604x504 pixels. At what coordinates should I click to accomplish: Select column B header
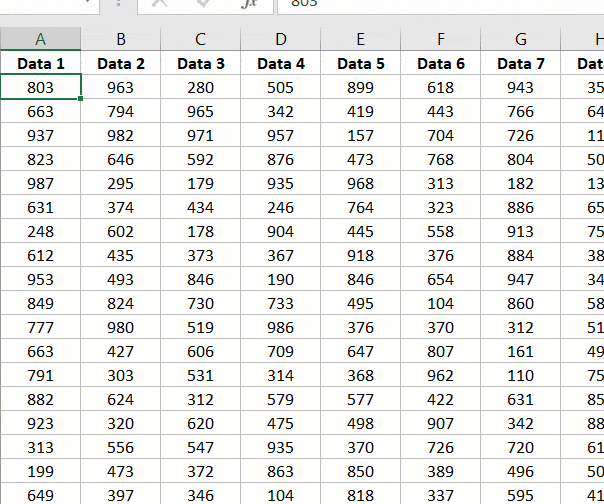point(121,39)
